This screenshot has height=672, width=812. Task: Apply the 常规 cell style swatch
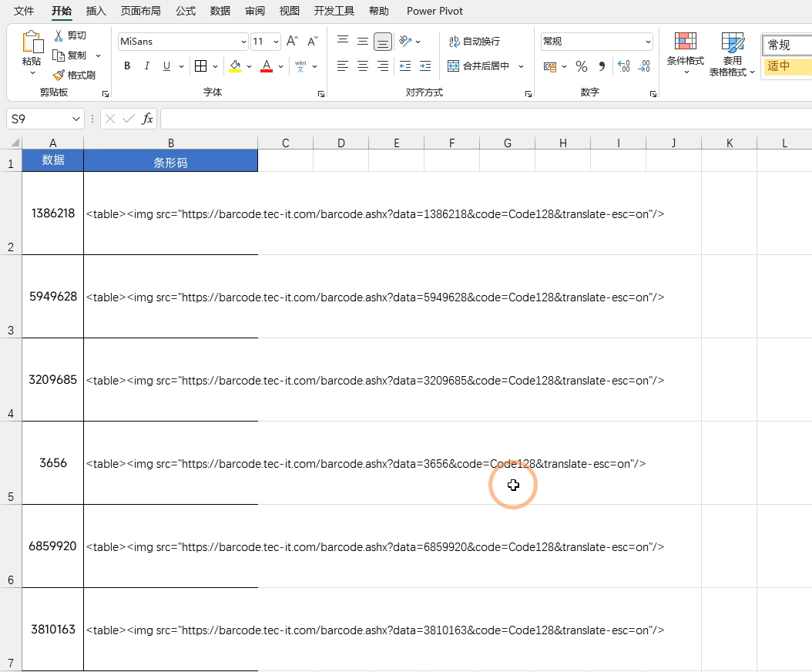tap(787, 45)
